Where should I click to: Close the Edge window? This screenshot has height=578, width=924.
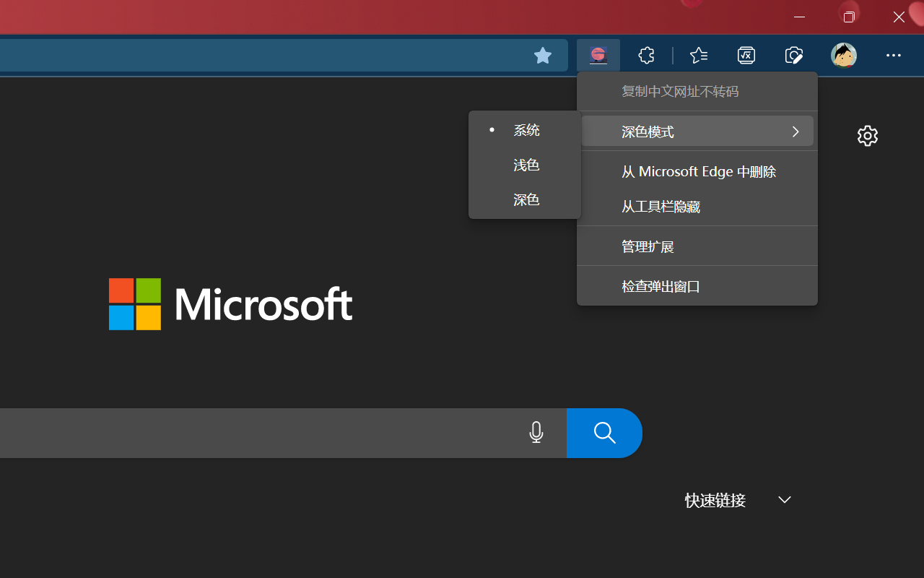899,17
